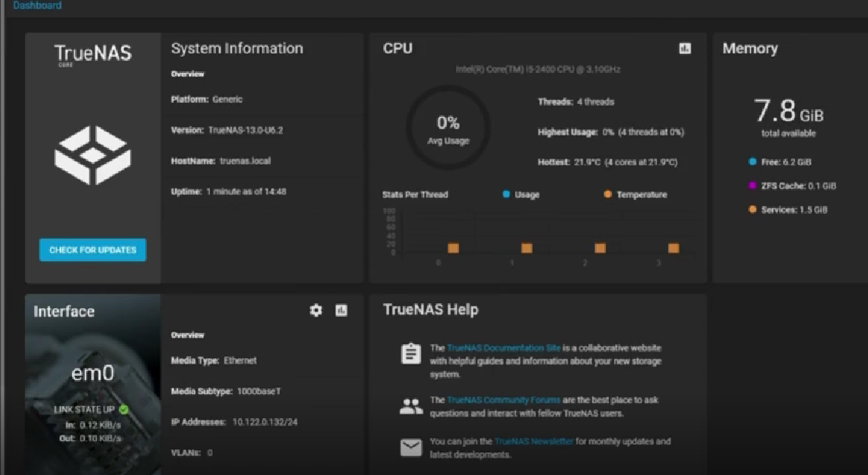Click the Services 1.5 GiB entry
Viewport: 868px width, 475px height.
pos(794,210)
